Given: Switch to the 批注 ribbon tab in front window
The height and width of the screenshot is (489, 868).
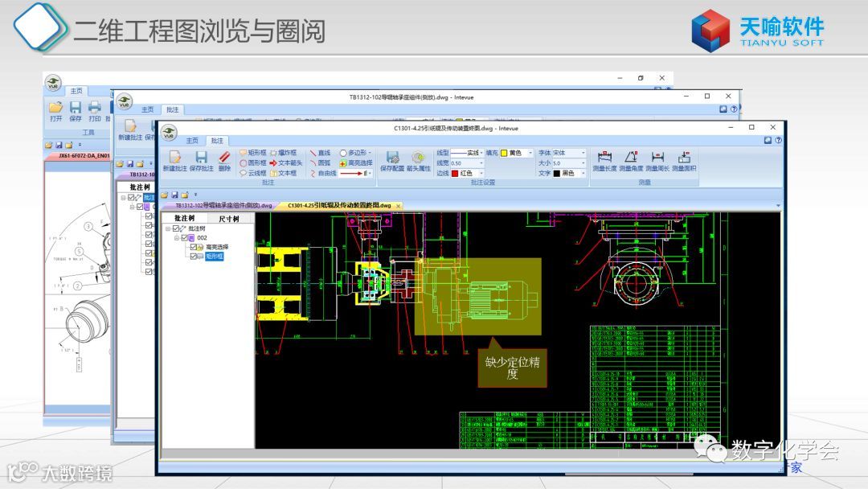Looking at the screenshot, I should (x=217, y=141).
